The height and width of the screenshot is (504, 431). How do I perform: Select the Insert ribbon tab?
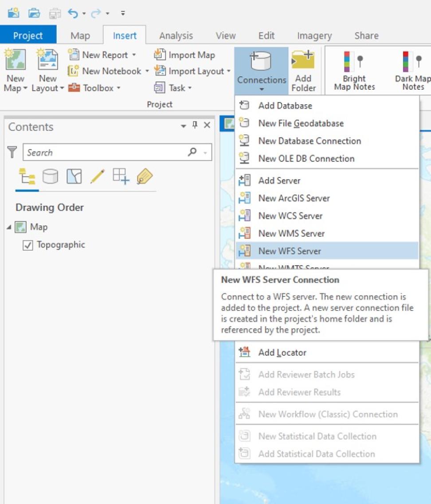click(x=125, y=35)
